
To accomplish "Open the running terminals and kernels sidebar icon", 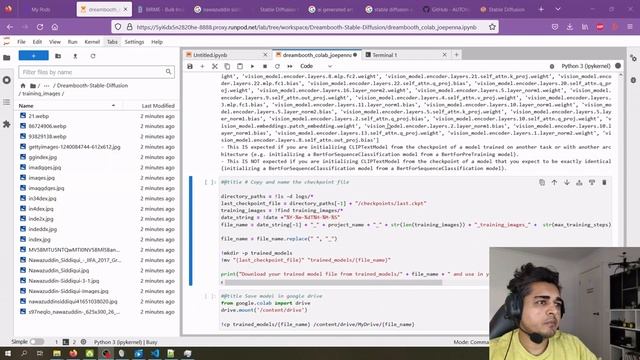I will tap(7, 80).
